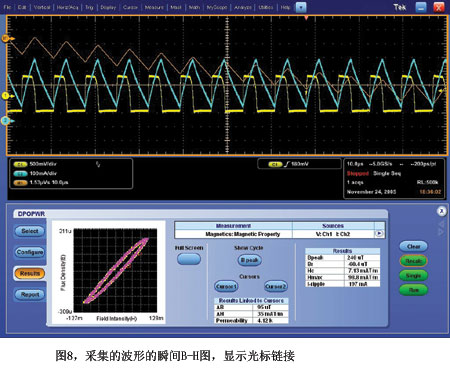Activate Cursor 1 button

(226, 286)
